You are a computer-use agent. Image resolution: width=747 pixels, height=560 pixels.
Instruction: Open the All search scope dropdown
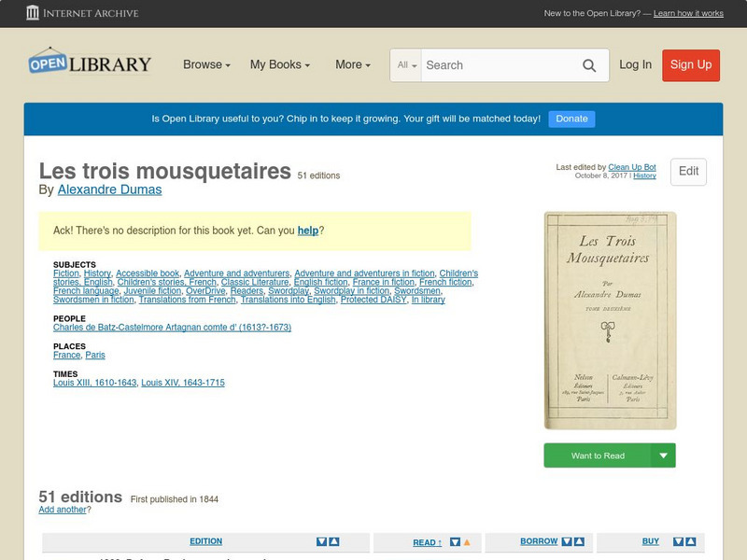405,65
